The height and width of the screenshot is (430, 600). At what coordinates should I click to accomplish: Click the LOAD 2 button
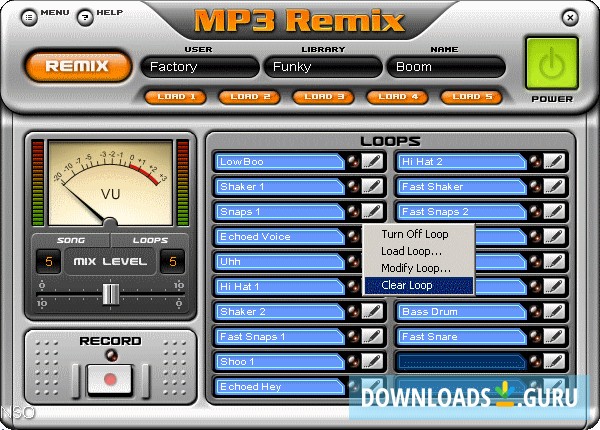coord(250,97)
